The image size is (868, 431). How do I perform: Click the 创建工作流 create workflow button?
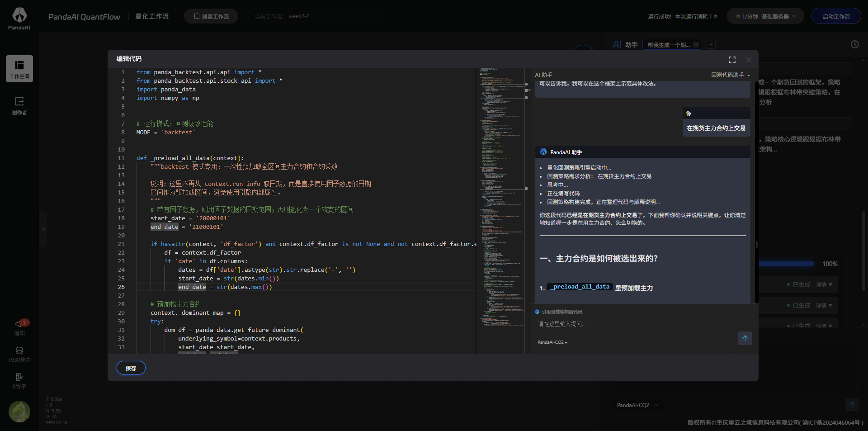pyautogui.click(x=211, y=16)
